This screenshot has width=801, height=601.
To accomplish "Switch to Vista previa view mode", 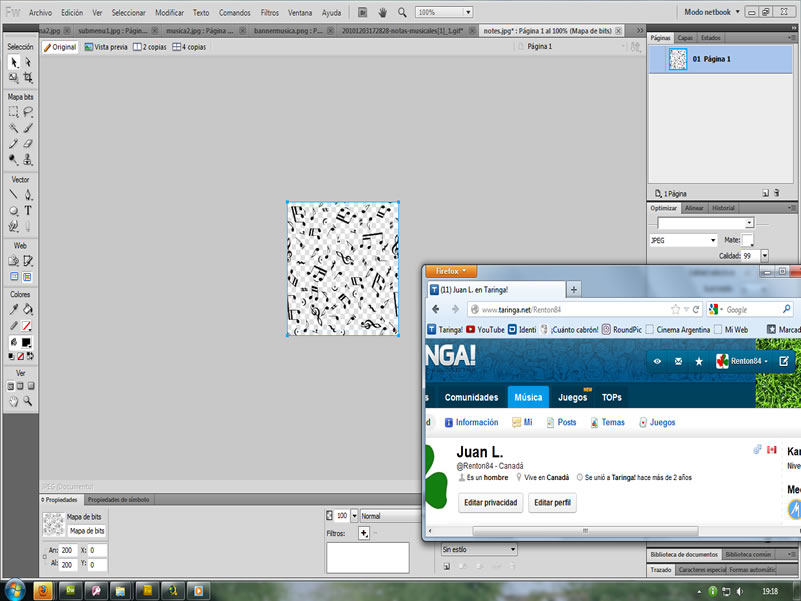I will coord(106,47).
